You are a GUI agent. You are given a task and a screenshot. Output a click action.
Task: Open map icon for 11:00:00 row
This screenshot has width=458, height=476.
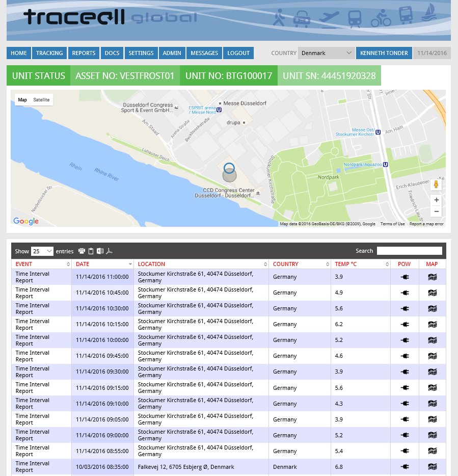[432, 277]
